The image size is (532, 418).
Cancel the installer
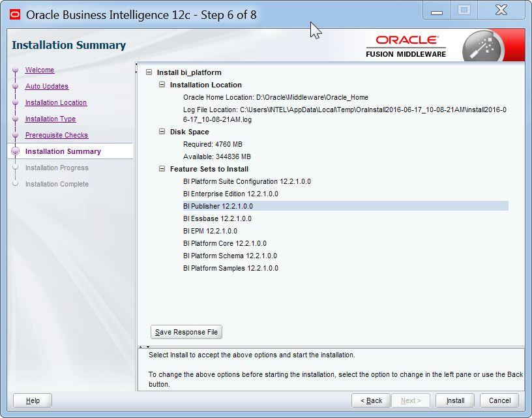499,400
